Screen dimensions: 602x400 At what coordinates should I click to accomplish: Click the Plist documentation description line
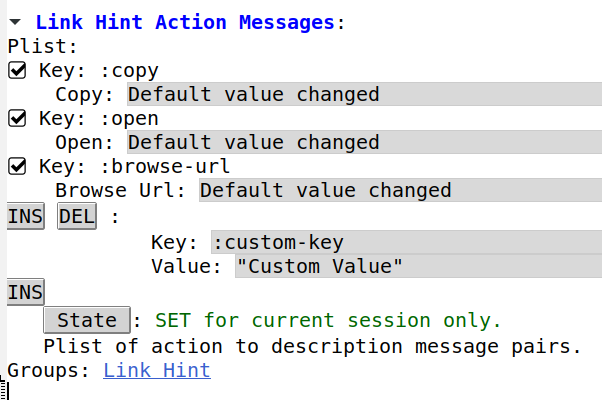(x=313, y=346)
